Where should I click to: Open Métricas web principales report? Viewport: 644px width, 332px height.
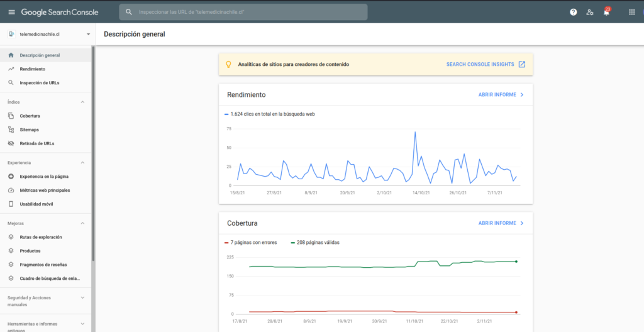(x=45, y=191)
